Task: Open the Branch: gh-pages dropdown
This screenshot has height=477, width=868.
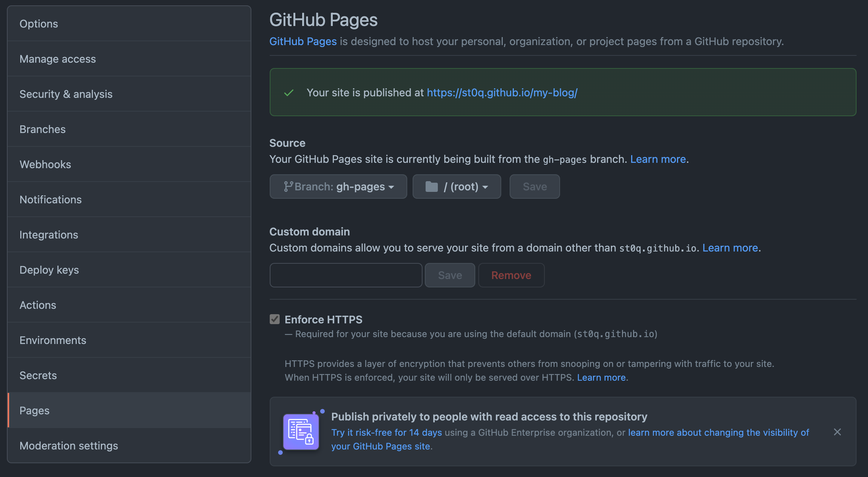Action: pos(338,187)
